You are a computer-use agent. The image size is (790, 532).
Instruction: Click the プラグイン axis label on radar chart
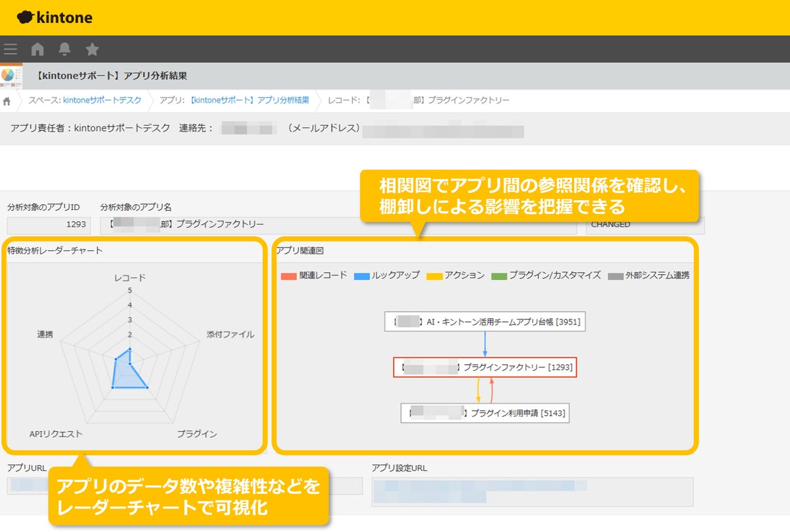(196, 434)
